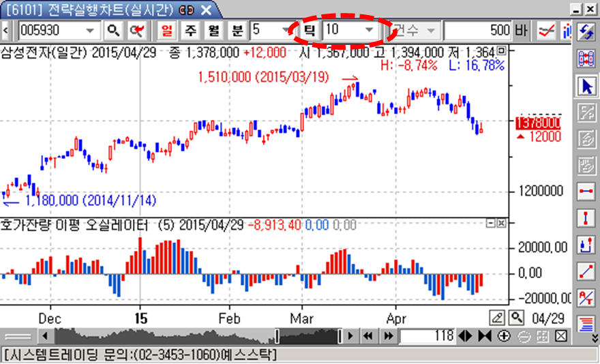Open the stock code 005930 dropdown
Screen dimensions: 600x364
point(91,31)
